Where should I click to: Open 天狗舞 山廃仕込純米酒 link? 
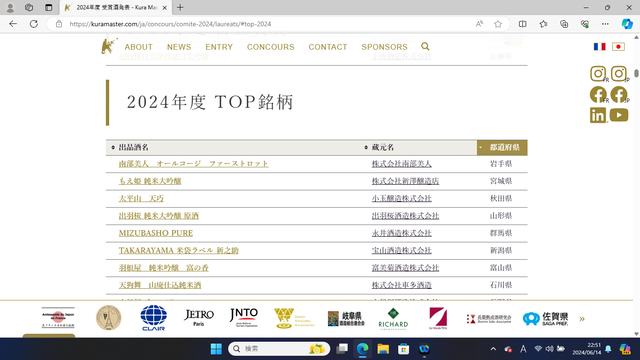point(160,285)
